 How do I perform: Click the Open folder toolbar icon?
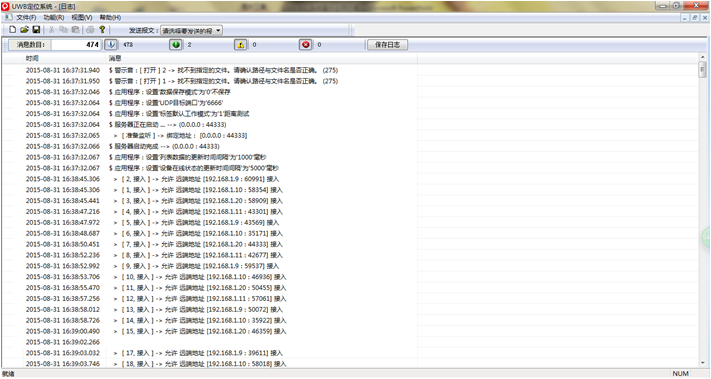(x=24, y=30)
